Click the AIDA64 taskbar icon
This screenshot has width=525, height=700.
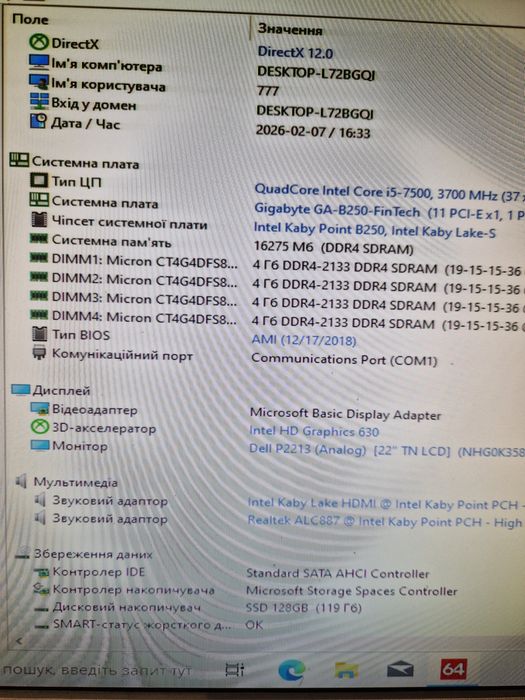(453, 669)
